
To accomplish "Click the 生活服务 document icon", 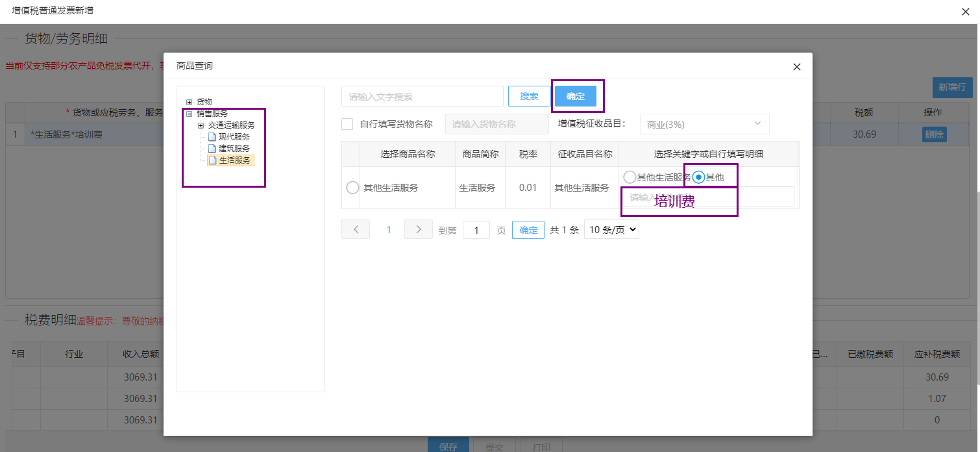I will [212, 160].
